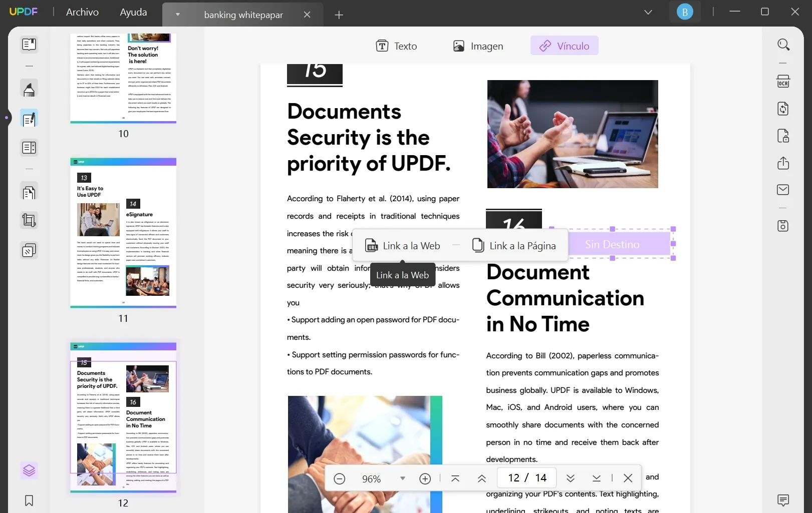Screen dimensions: 812x513
Task: Run OCR text recognition
Action: pos(783,82)
